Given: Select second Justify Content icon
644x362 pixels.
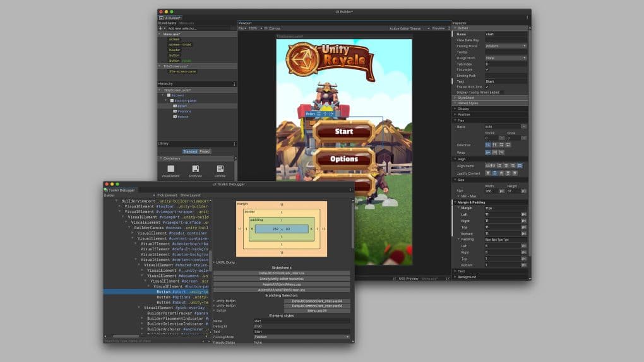Looking at the screenshot, I should (x=494, y=173).
